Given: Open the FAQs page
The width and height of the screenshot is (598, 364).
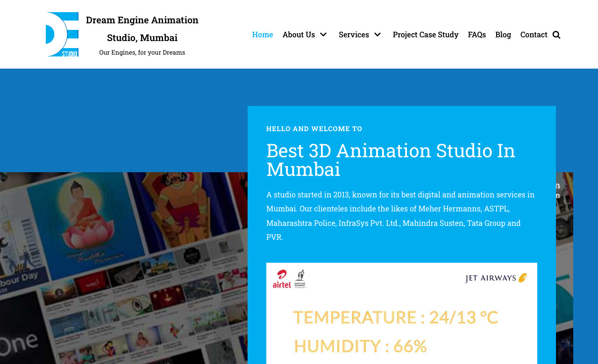Looking at the screenshot, I should [477, 35].
